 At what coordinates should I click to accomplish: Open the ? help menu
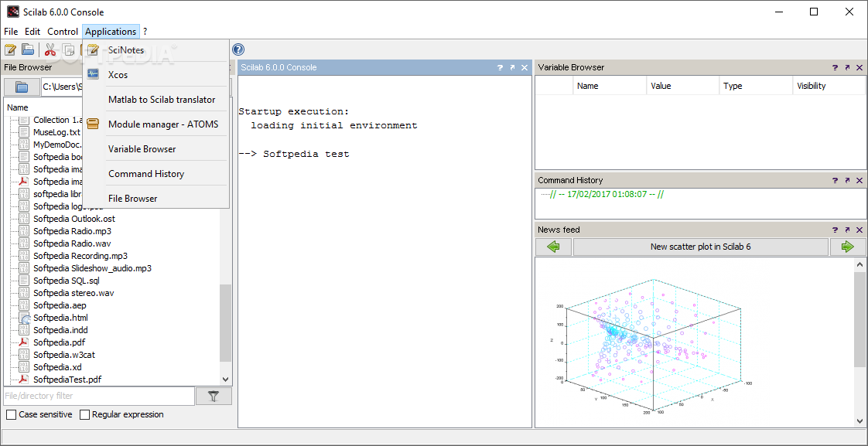145,32
